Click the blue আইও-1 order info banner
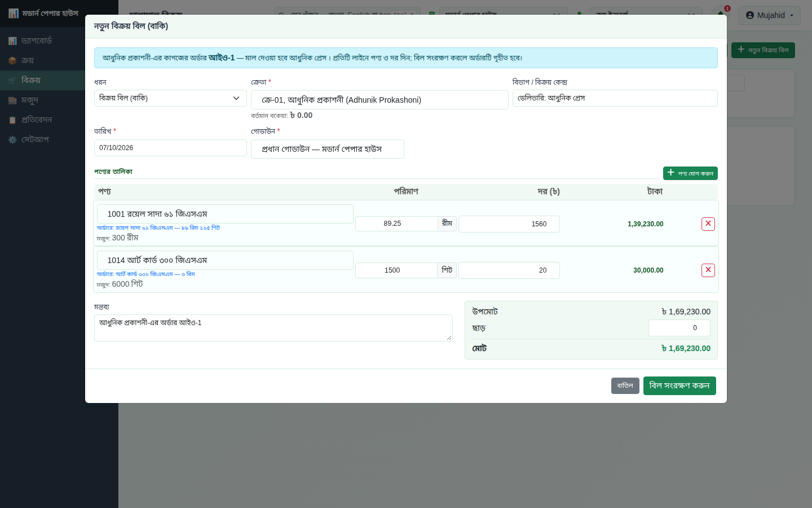812x508 pixels. pyautogui.click(x=406, y=58)
